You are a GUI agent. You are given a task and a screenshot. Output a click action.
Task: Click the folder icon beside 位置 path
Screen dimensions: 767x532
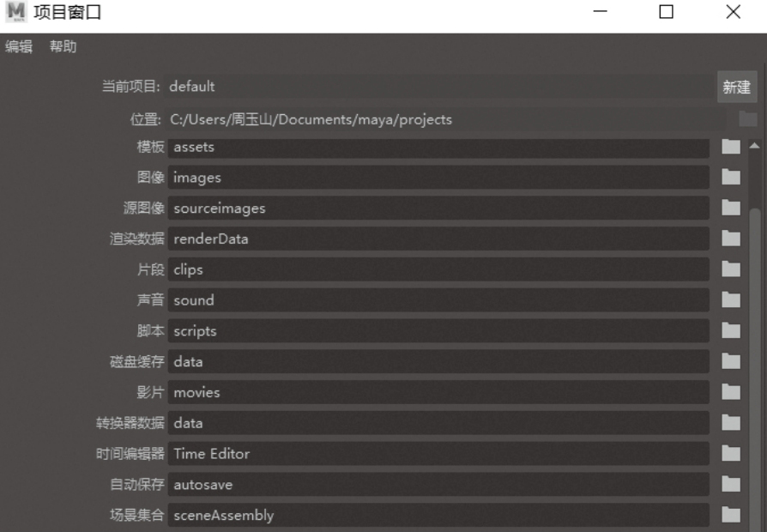point(747,119)
